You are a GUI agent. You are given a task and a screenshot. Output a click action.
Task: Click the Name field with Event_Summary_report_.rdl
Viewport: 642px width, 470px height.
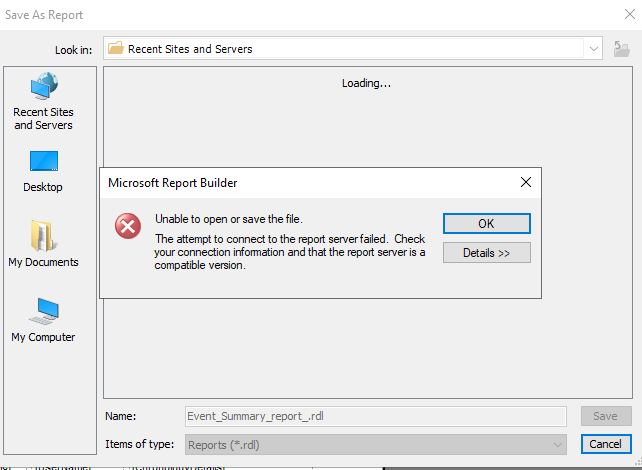click(376, 416)
